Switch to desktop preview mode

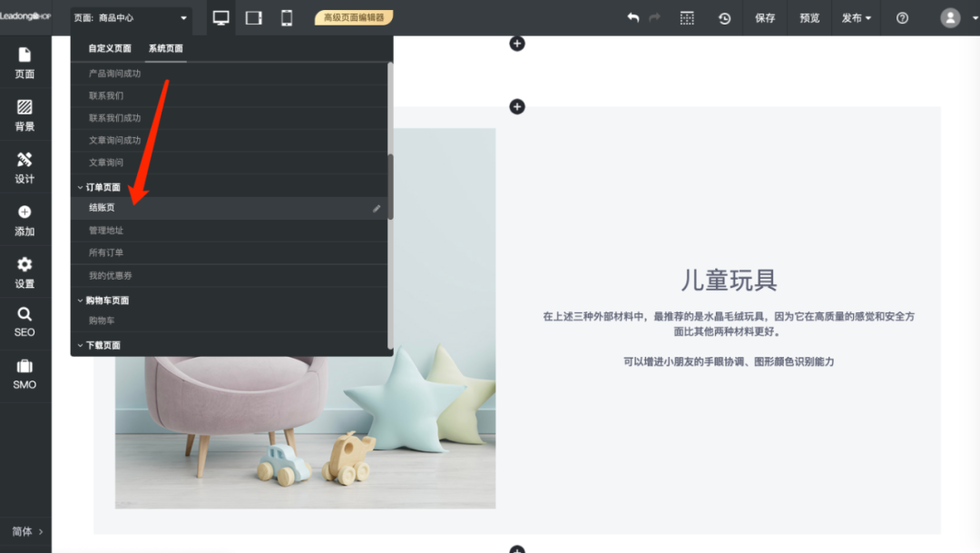[220, 17]
